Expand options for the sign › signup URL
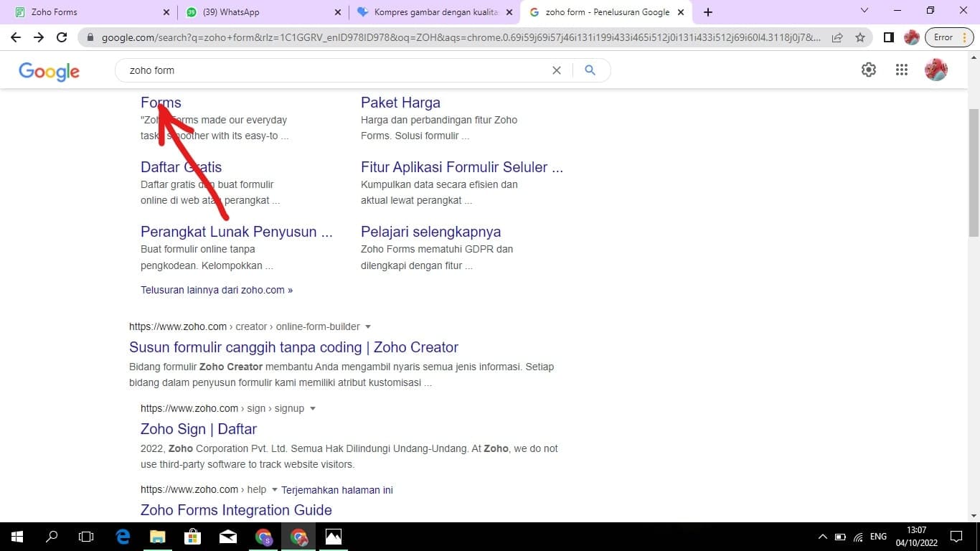Screen dimensions: 980x551 pyautogui.click(x=313, y=409)
